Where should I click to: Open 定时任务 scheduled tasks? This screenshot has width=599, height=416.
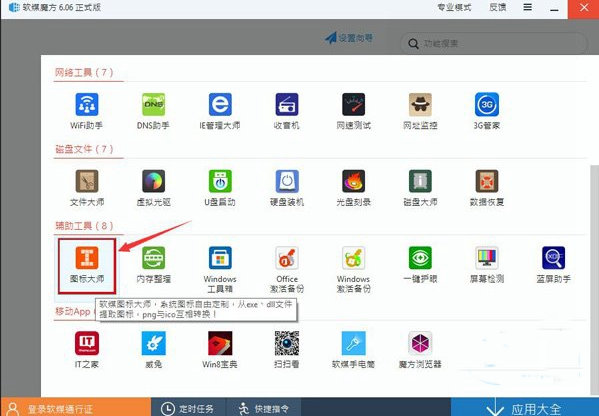pos(189,407)
